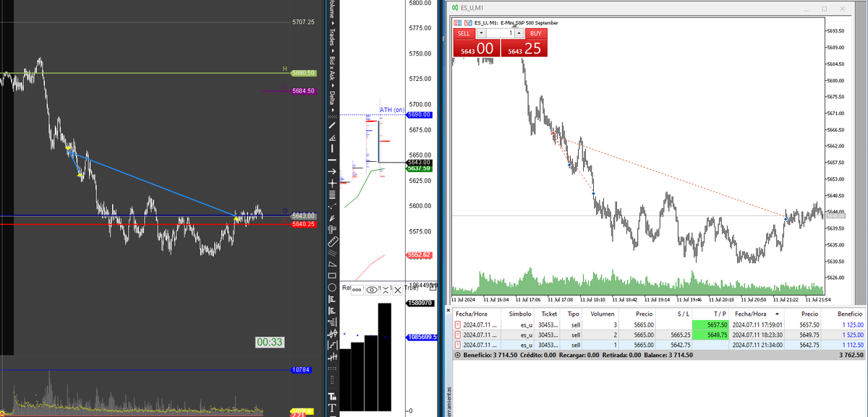Select the marker pen tool
The height and width of the screenshot is (417, 868).
[332, 218]
